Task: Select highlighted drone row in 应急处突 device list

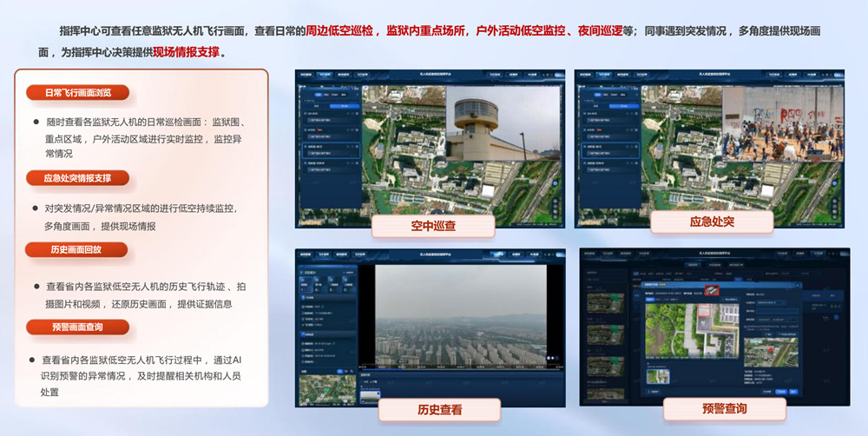Action: click(611, 150)
